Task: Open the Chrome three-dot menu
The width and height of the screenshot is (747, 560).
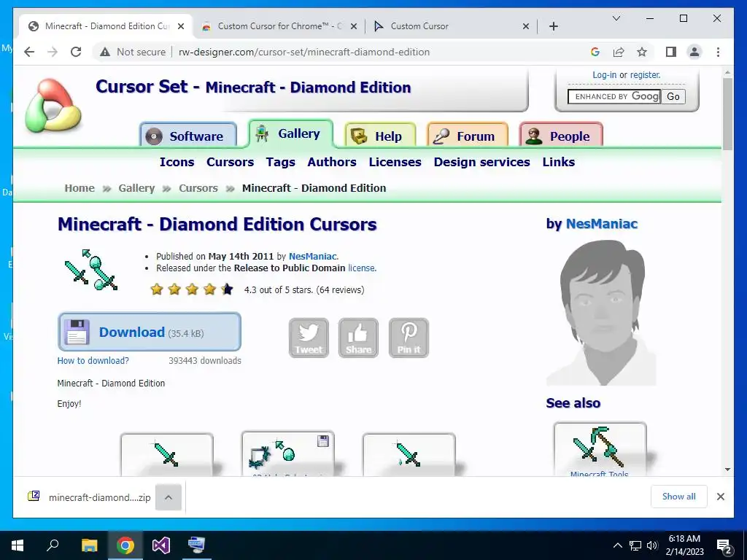Action: (718, 52)
